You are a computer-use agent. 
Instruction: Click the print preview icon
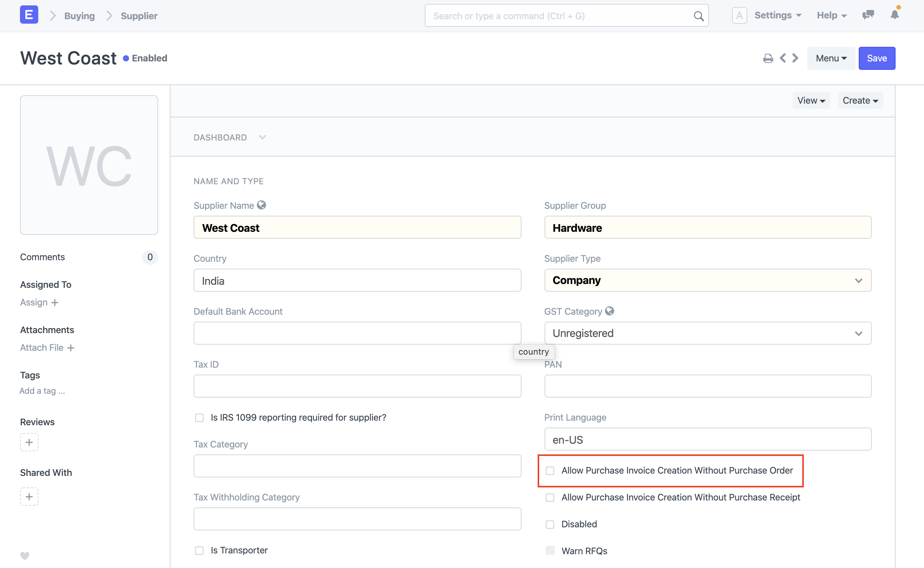768,58
